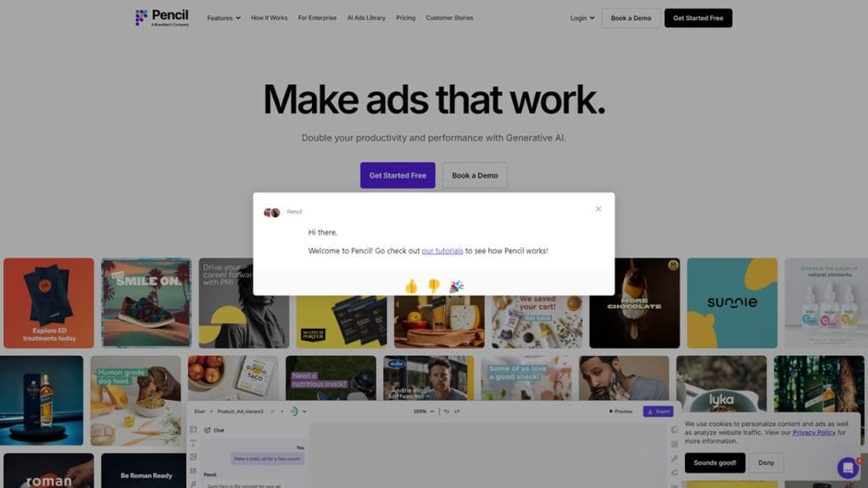This screenshot has width=868, height=488.
Task: Click the thumbs up reaction emoji
Action: coord(411,286)
